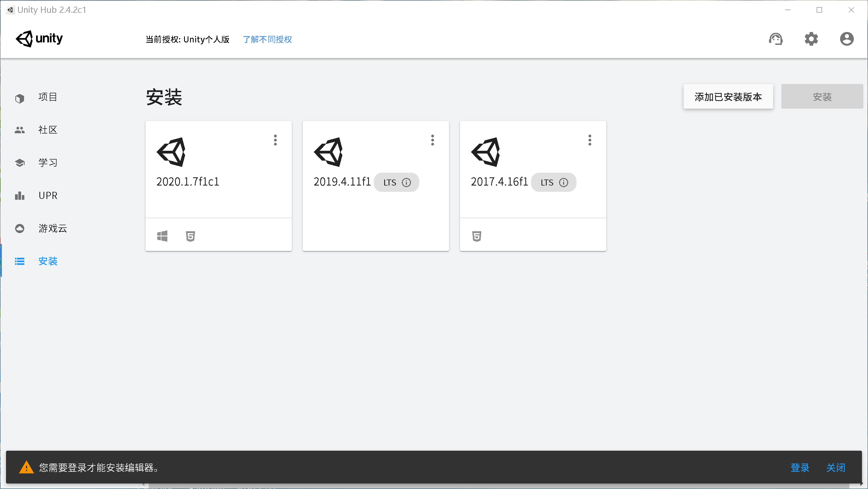Close the Unity Hub window
This screenshot has width=868, height=489.
(851, 10)
